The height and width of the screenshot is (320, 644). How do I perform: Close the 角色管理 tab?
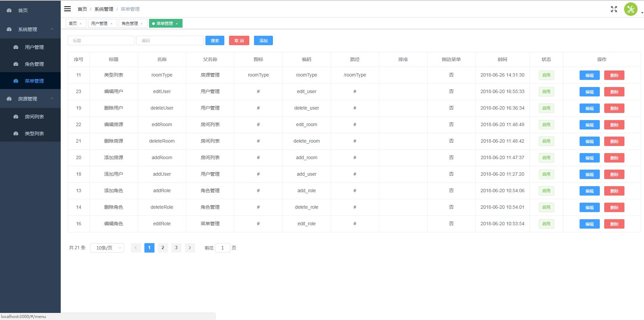[x=142, y=24]
